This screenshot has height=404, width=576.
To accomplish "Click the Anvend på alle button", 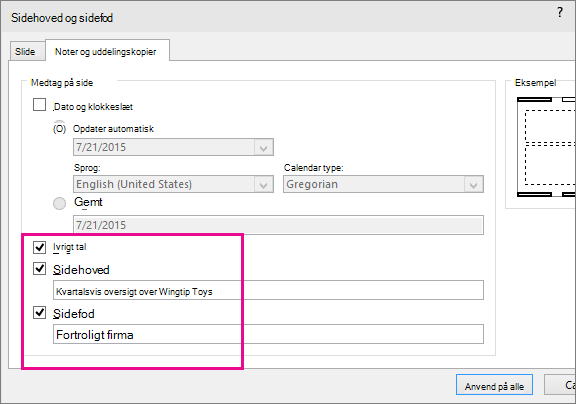I will pyautogui.click(x=494, y=386).
